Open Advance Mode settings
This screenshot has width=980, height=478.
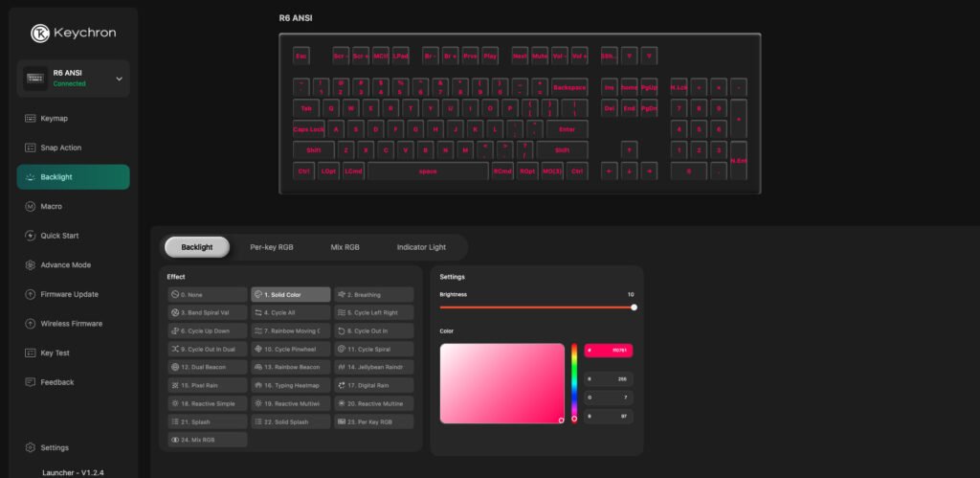65,264
